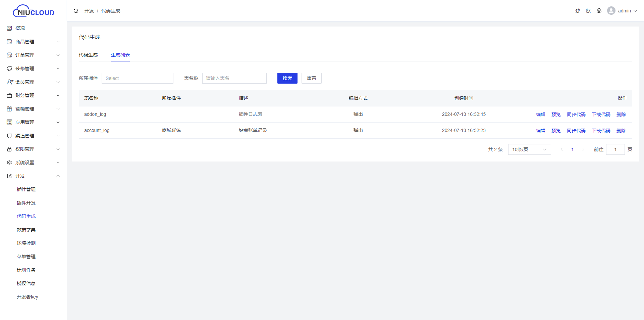Switch to the 代码生成 tab
This screenshot has height=320, width=644.
[x=88, y=55]
